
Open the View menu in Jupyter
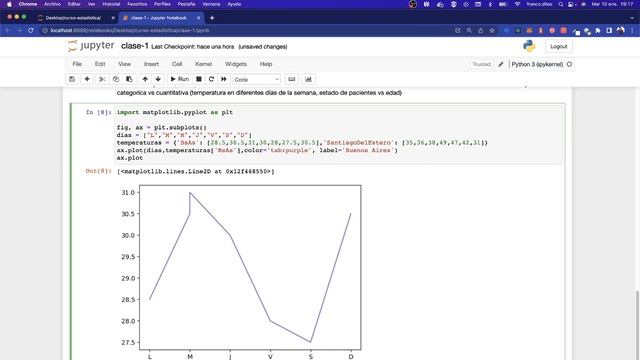point(124,64)
